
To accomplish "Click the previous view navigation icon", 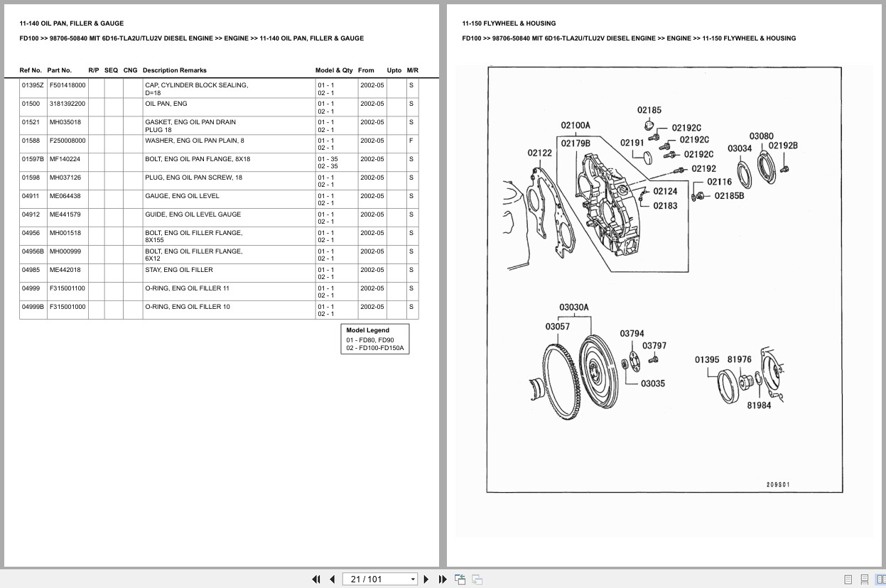I will click(x=460, y=579).
